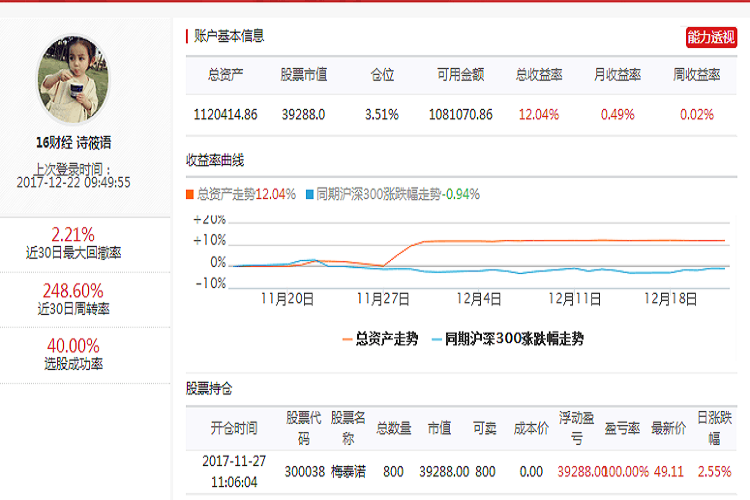Screen dimensions: 750x500
Task: Click the 浮动盈亏 column header
Action: coord(577,428)
